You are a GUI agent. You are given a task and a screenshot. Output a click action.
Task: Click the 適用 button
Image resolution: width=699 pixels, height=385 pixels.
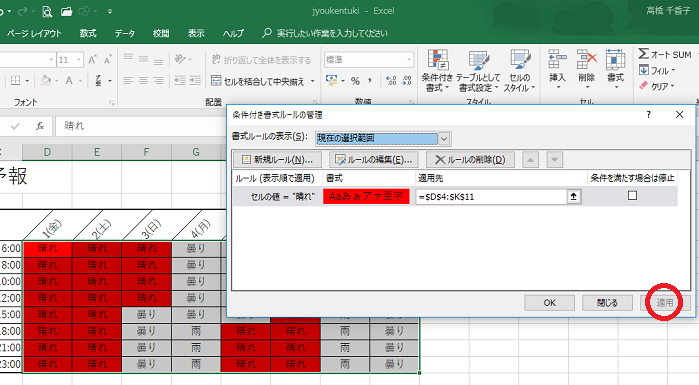(x=665, y=303)
